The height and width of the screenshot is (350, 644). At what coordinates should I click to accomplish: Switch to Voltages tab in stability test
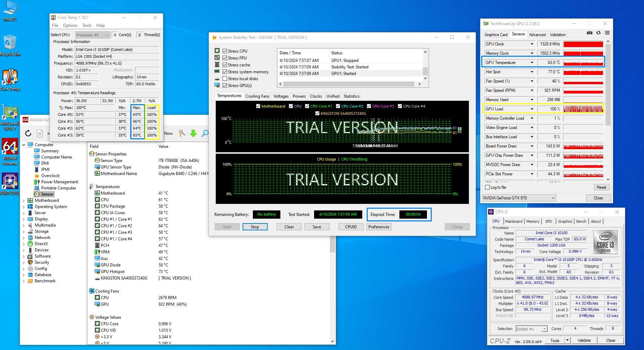point(281,96)
